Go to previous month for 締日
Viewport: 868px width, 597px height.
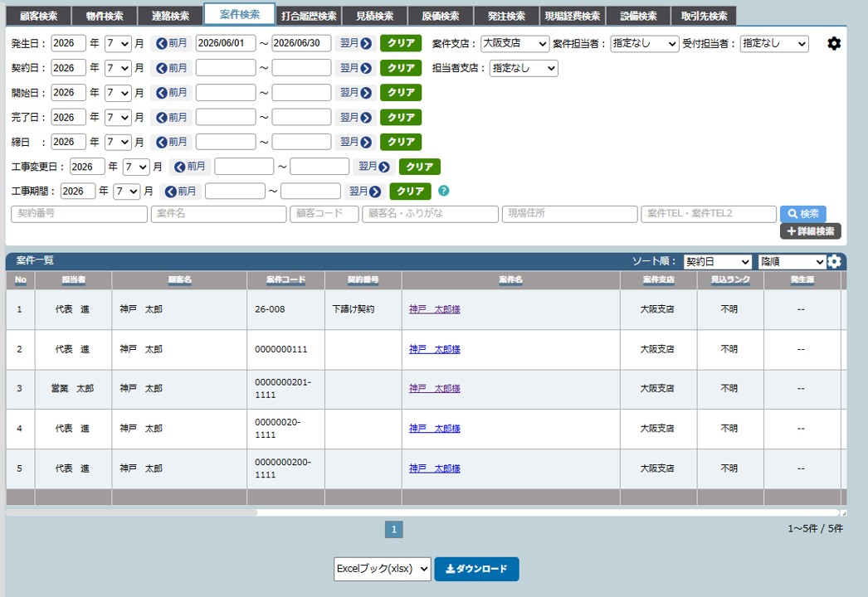click(172, 142)
